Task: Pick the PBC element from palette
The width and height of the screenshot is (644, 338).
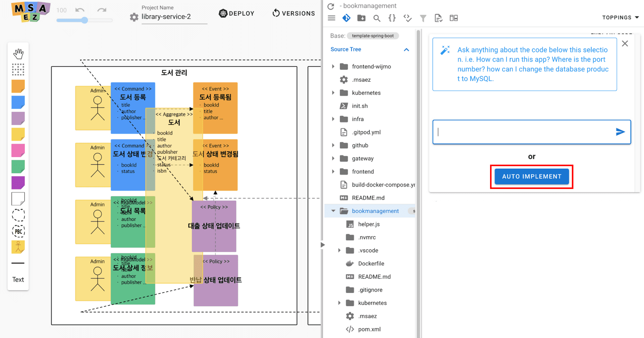Action: pos(18,231)
